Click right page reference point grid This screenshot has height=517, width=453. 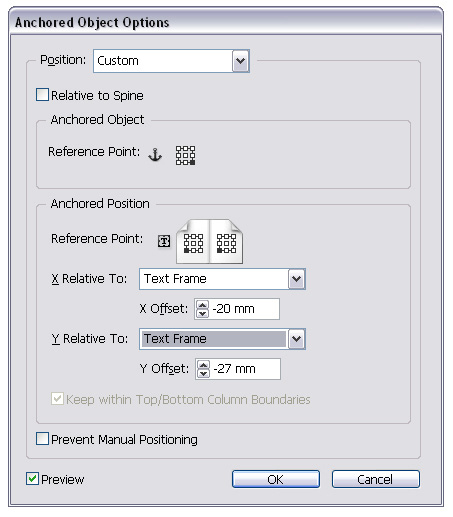point(226,243)
